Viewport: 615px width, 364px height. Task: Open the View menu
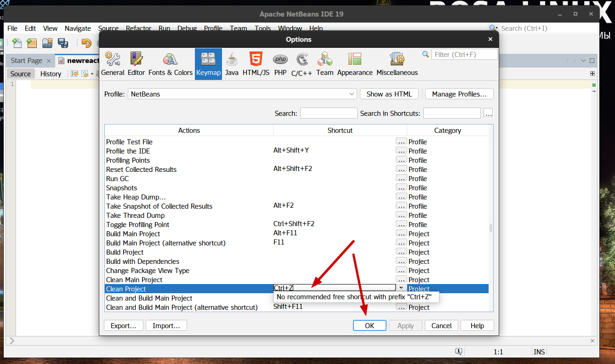click(51, 28)
